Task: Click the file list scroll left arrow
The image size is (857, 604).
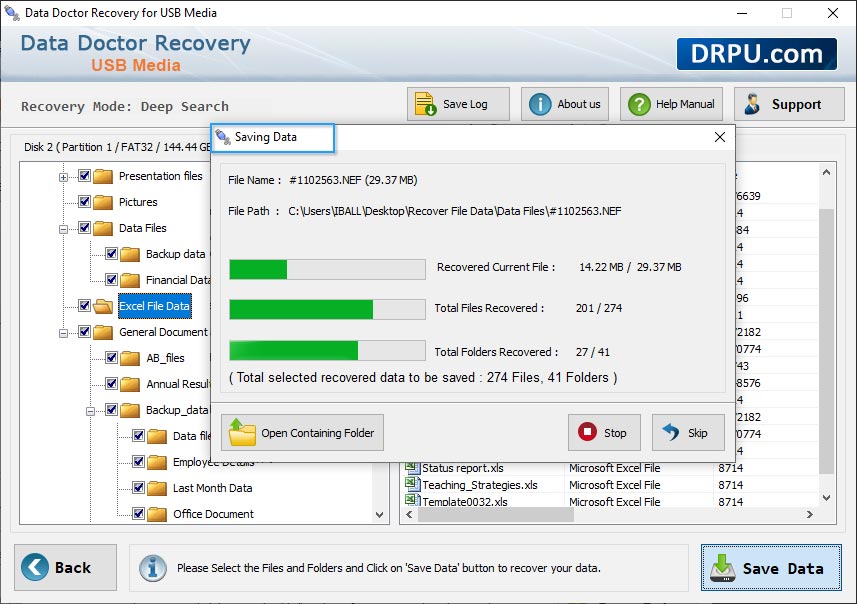Action: coord(409,514)
